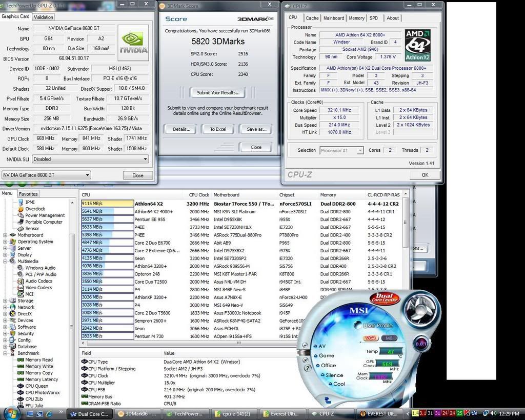
Task: Open the NVIDIA SLI dropdown in GPU-Z
Action: 90,159
